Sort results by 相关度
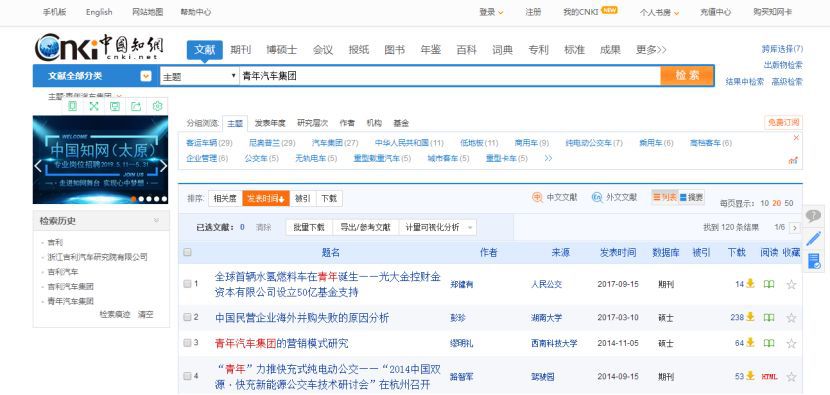The width and height of the screenshot is (830, 395). [x=225, y=199]
